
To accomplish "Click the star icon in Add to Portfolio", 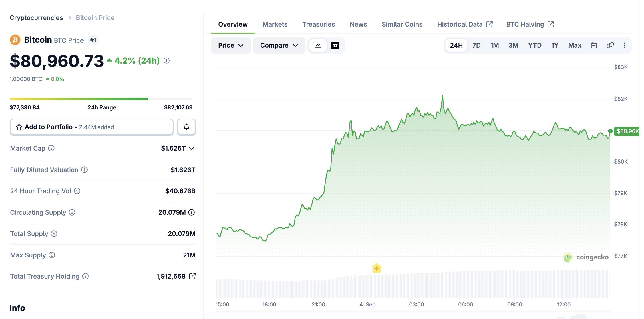I will pos(19,127).
